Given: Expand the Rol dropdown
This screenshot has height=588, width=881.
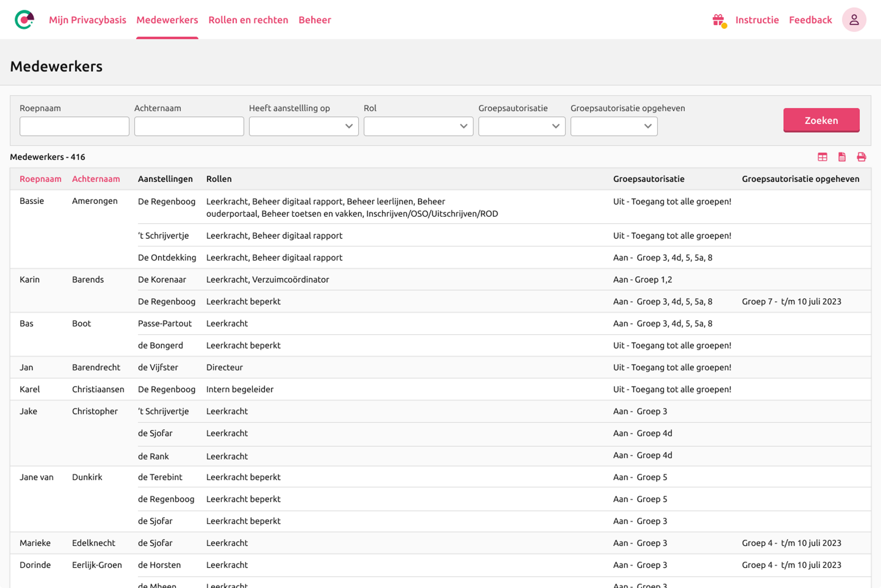Looking at the screenshot, I should point(418,126).
